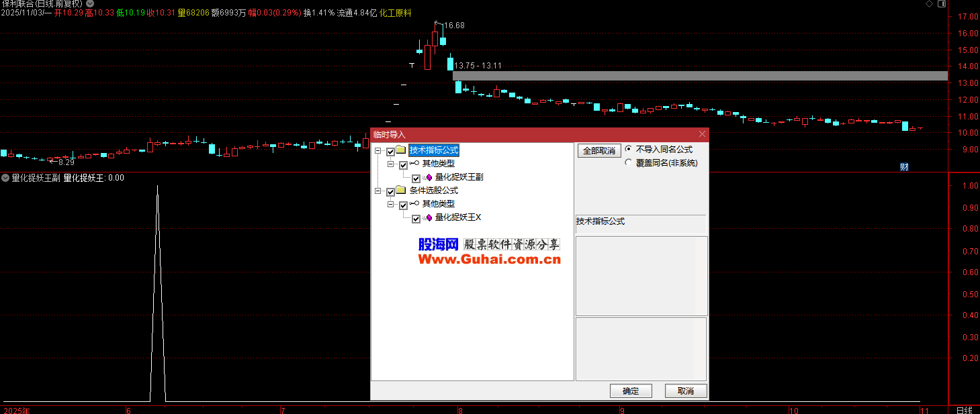Click the gray 13.75-13.11 gap band
The width and height of the screenshot is (980, 414).
pos(699,76)
